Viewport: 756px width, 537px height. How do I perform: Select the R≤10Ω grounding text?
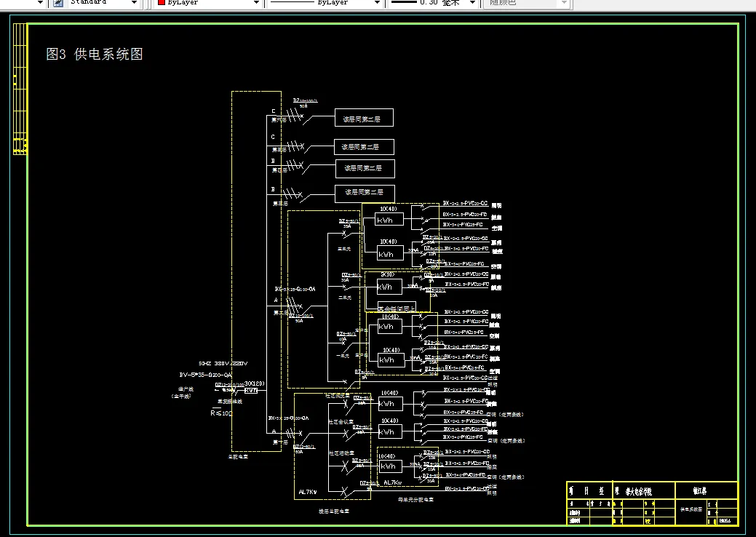(221, 413)
